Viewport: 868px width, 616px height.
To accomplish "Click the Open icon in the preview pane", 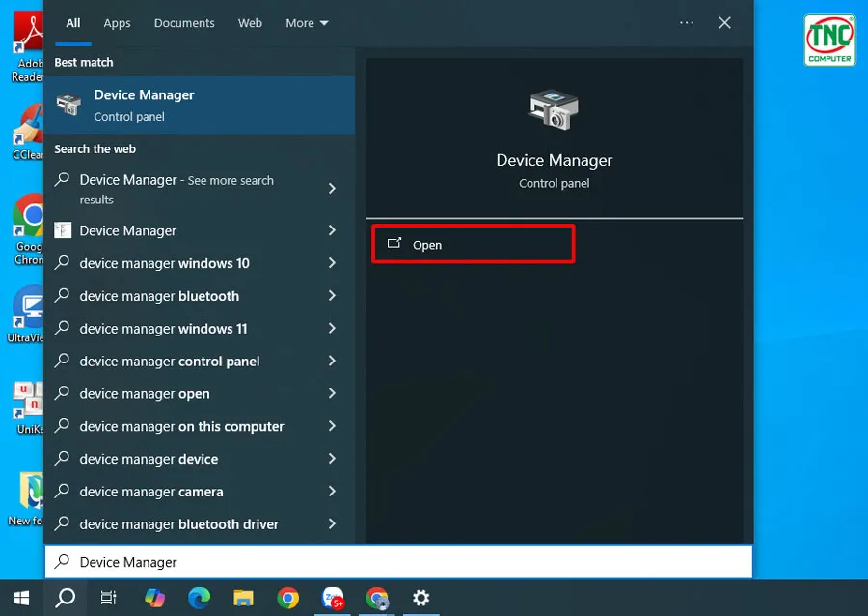I will (x=394, y=243).
